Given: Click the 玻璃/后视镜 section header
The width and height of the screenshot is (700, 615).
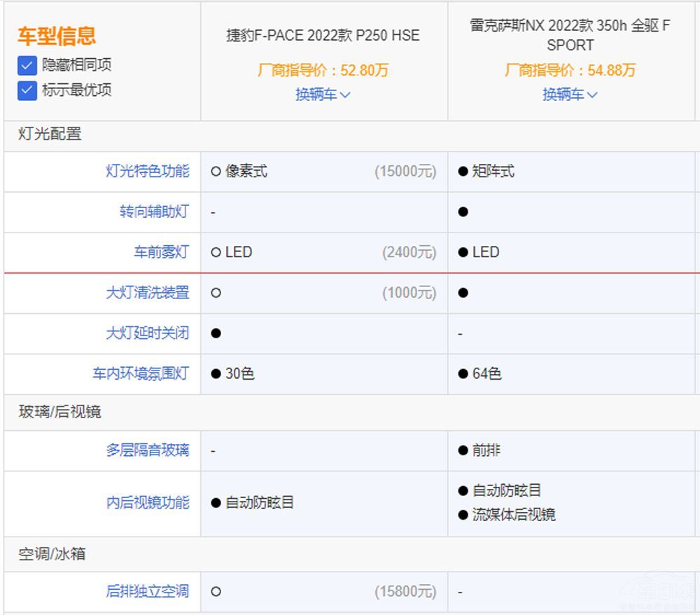Looking at the screenshot, I should (x=59, y=412).
